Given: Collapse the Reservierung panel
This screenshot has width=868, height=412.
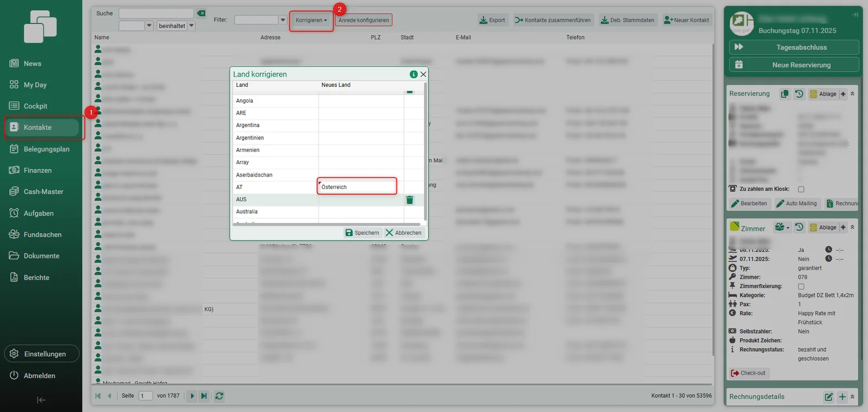Looking at the screenshot, I should tap(852, 94).
